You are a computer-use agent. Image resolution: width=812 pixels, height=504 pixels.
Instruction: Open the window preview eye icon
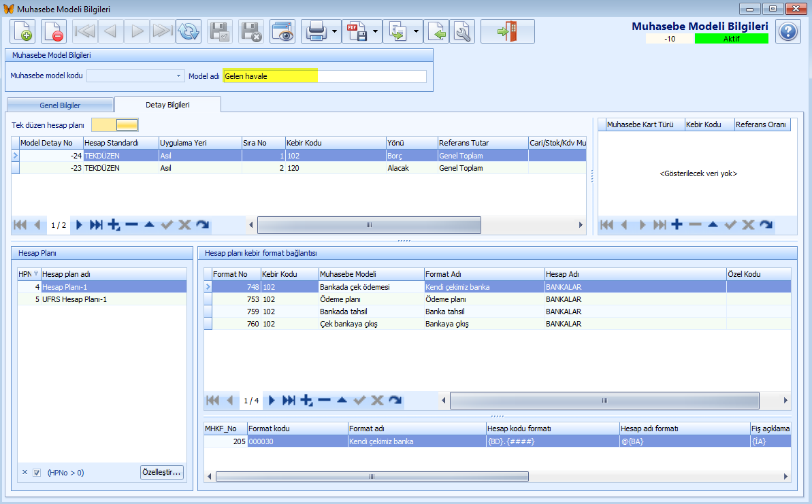282,31
